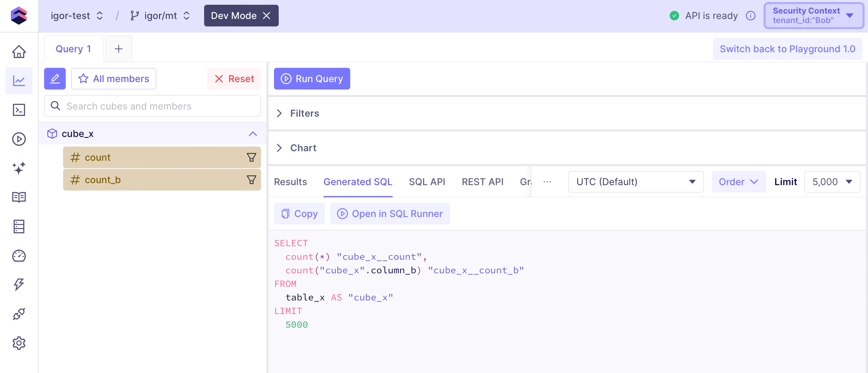This screenshot has width=868, height=373.
Task: Switch to the Results tab
Action: coord(291,182)
